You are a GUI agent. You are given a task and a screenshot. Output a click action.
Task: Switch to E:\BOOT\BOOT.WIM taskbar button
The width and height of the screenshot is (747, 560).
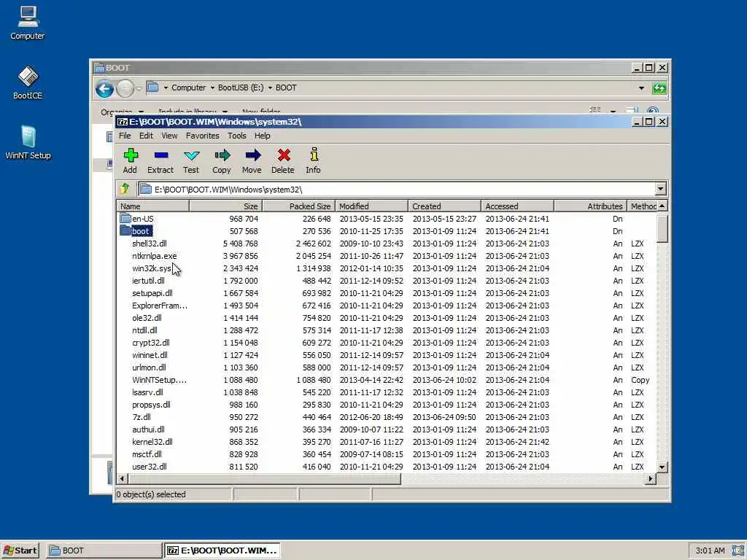pyautogui.click(x=222, y=551)
